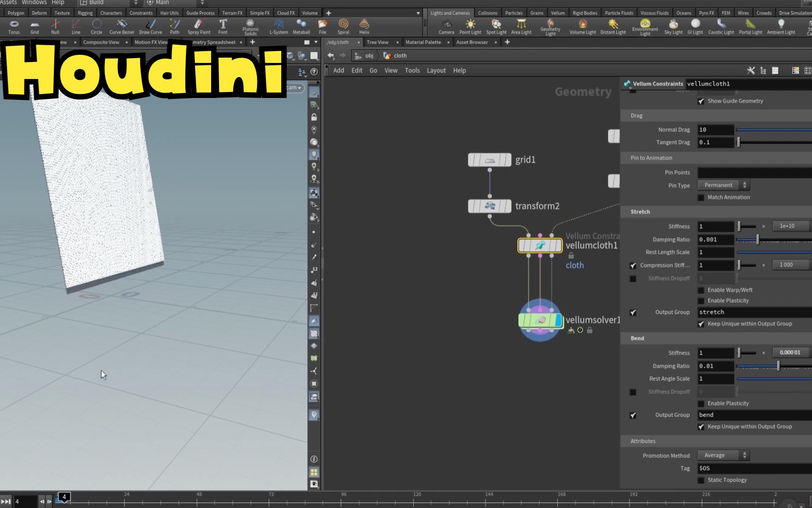Select the Torus shelf tool

point(14,27)
